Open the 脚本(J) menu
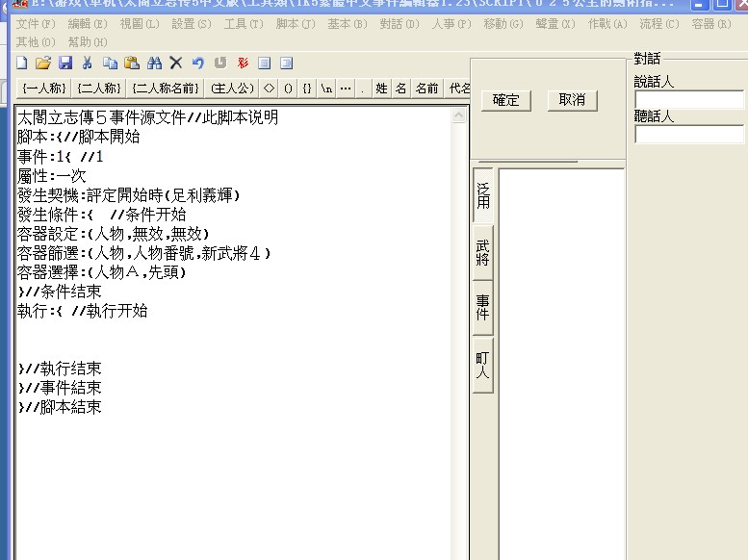This screenshot has height=560, width=748. coord(296,24)
